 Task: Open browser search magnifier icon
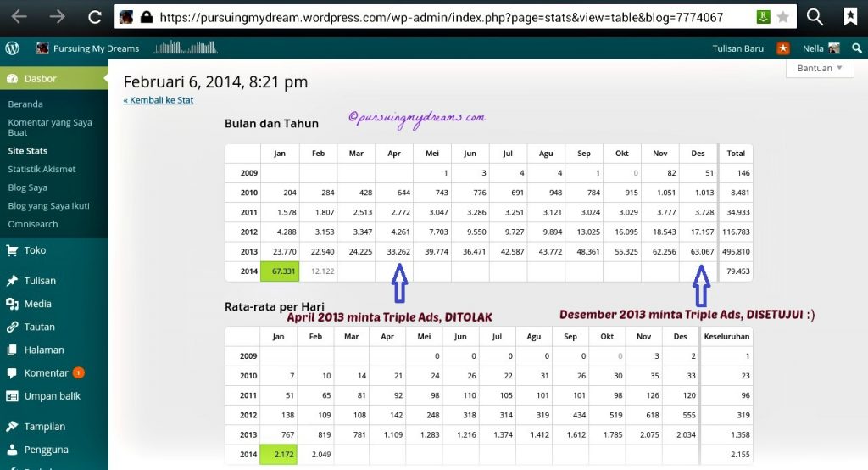pyautogui.click(x=815, y=17)
